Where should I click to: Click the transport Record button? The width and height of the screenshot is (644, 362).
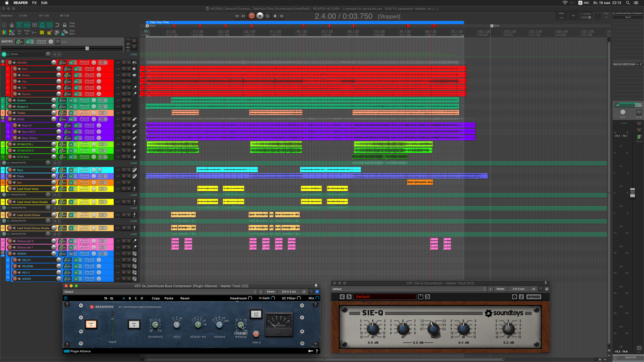coord(252,16)
